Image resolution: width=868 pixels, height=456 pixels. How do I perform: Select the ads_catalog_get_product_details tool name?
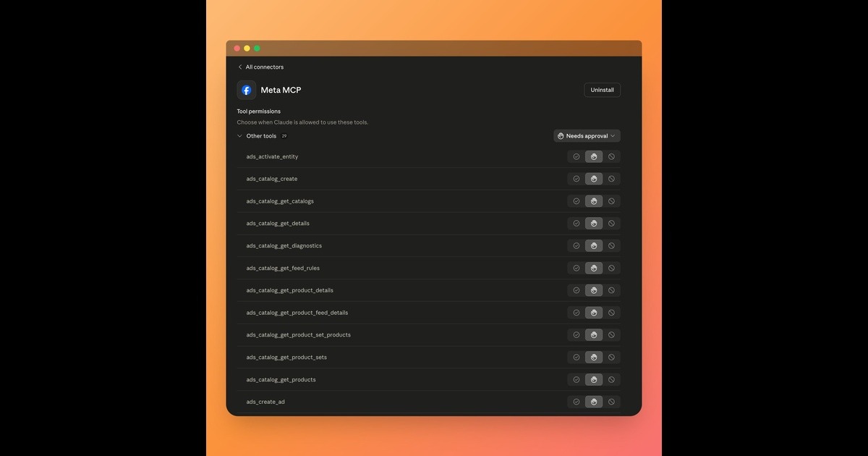click(289, 290)
